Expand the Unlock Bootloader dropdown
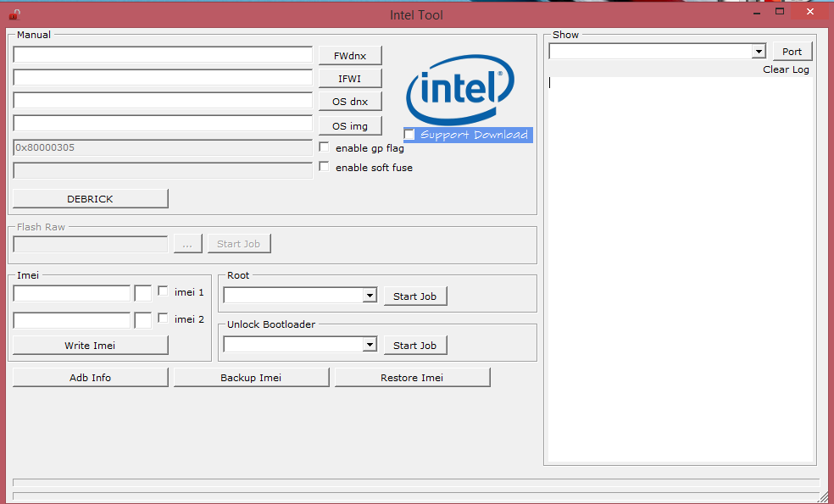Viewport: 834px width, 504px height. click(x=370, y=345)
